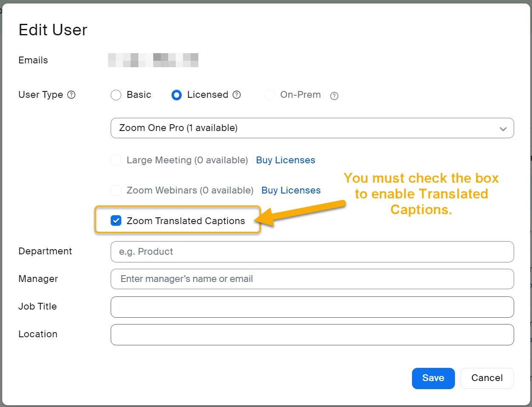Select the Basic user type radio button
532x407 pixels.
coord(116,95)
